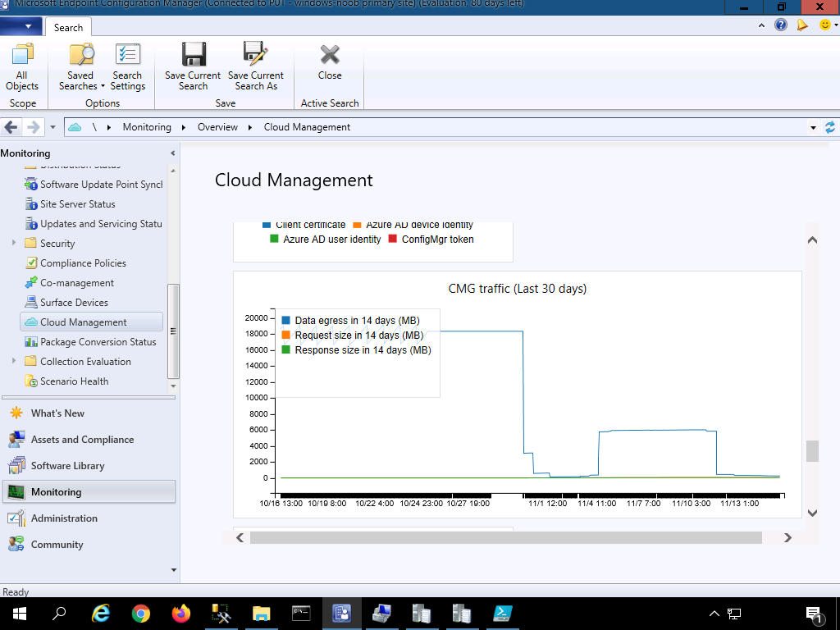Click Request size legend orange swatch
Viewport: 840px width, 630px height.
point(285,336)
